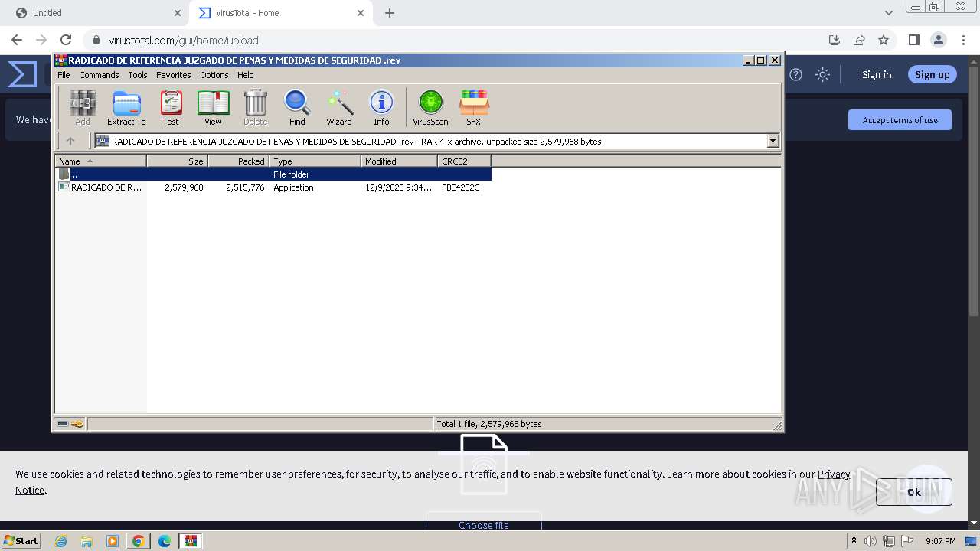Click the cookie banner Ok button
This screenshot has width=980, height=551.
(x=914, y=492)
